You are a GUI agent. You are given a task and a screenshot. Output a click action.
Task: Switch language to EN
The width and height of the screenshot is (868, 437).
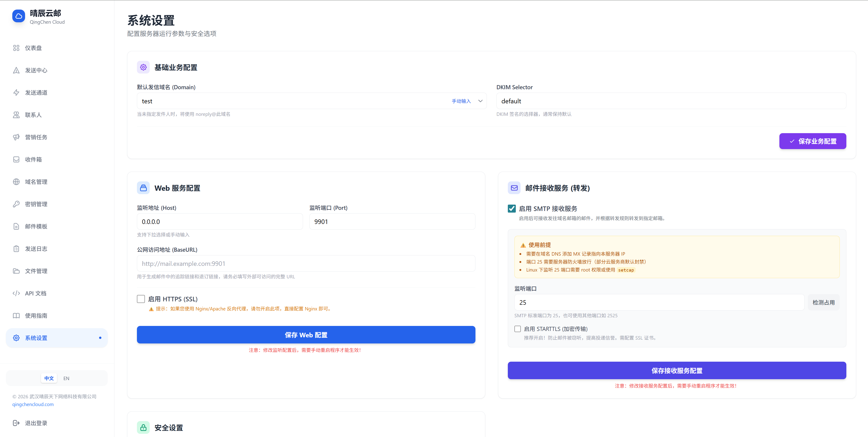[66, 378]
